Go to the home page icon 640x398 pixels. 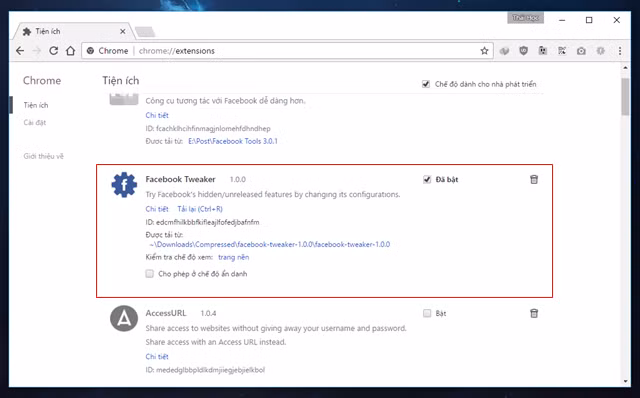(71, 51)
